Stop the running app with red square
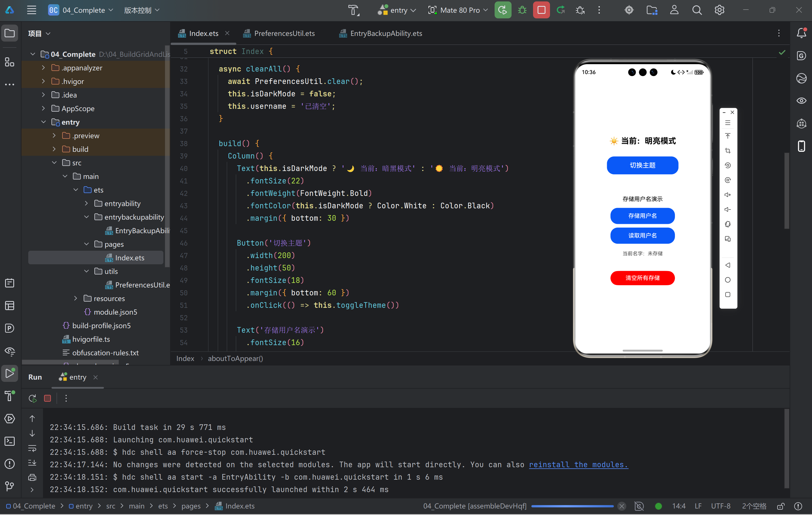The width and height of the screenshot is (812, 515). [541, 10]
